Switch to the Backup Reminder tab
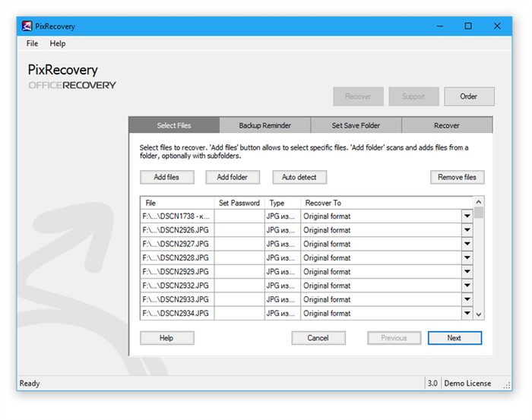Image resolution: width=532 pixels, height=420 pixels. click(264, 125)
